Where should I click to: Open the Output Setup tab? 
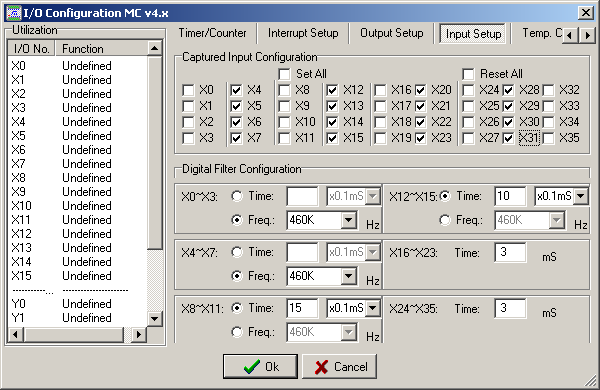[392, 33]
